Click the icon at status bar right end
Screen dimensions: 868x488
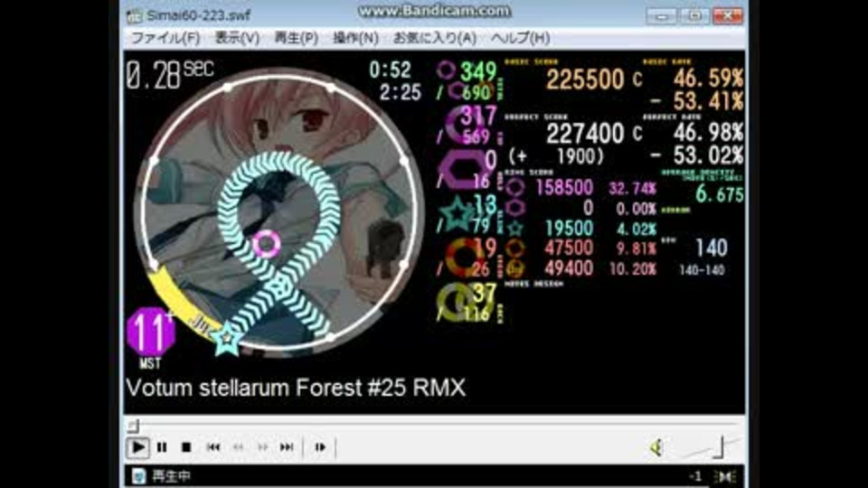click(x=725, y=476)
